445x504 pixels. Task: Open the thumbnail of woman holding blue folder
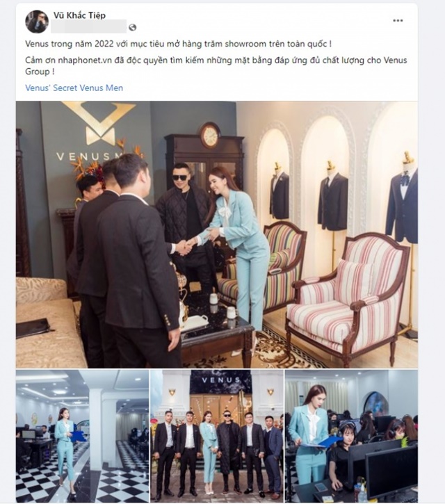[x=351, y=436]
